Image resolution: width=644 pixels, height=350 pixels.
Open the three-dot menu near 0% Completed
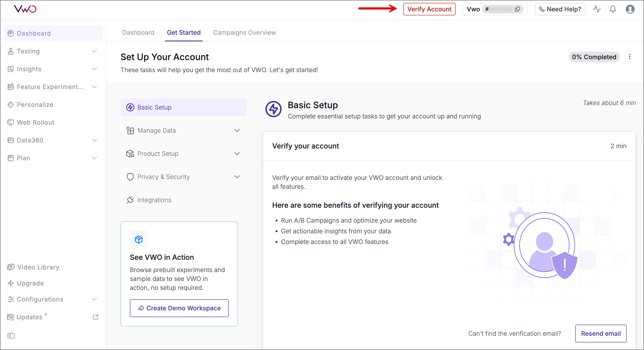pyautogui.click(x=630, y=57)
